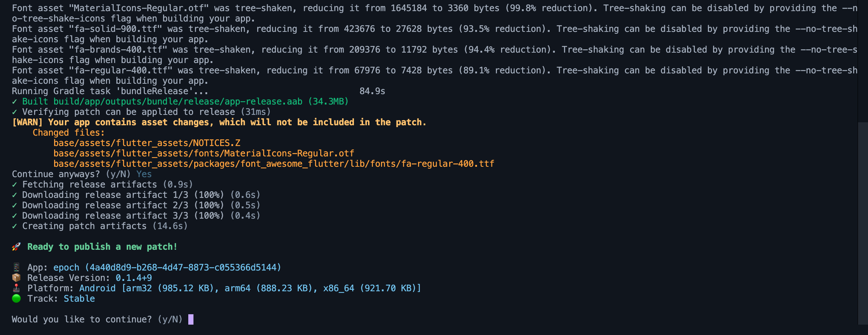This screenshot has width=868, height=335.
Task: Click the NOTICES.Z changed file path
Action: tap(147, 143)
